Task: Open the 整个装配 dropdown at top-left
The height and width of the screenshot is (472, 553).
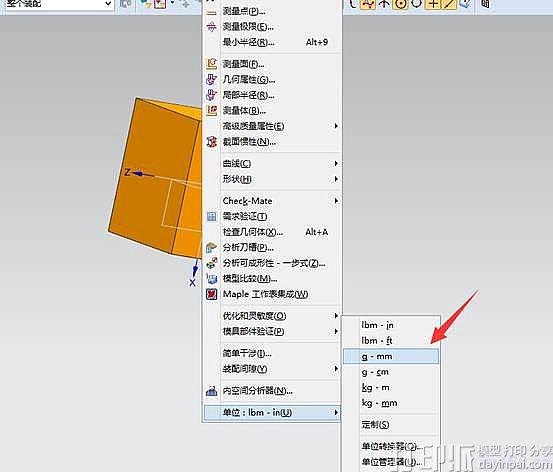Action: 108,4
